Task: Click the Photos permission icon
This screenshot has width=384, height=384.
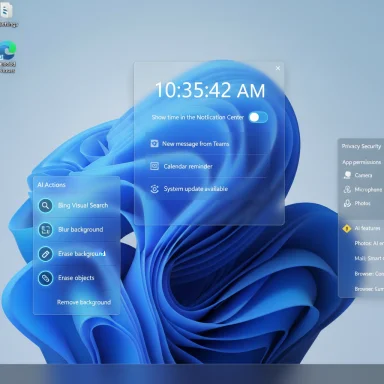Action: click(x=347, y=203)
